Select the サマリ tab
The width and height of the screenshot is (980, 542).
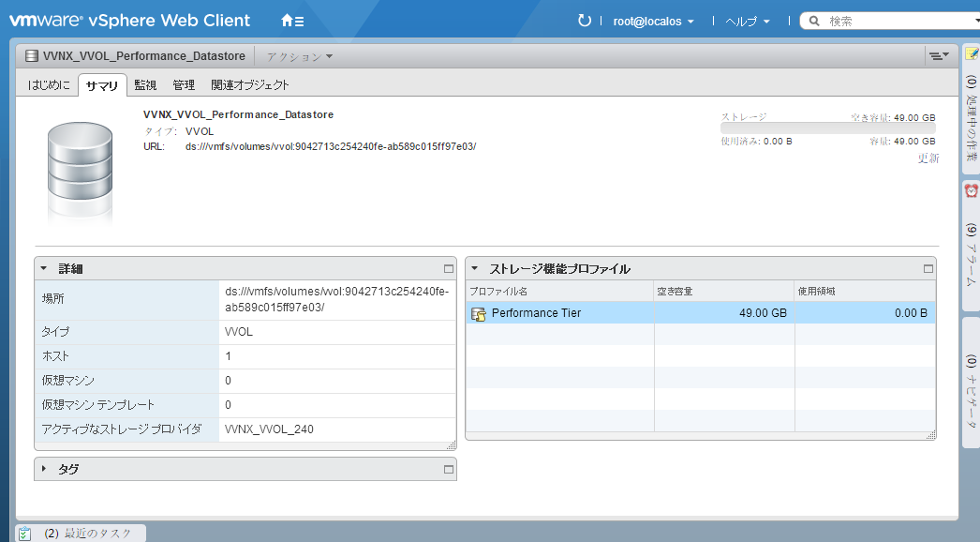pos(102,85)
